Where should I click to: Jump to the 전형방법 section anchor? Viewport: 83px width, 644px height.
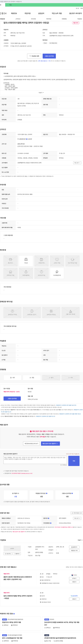pyautogui.click(x=64, y=19)
